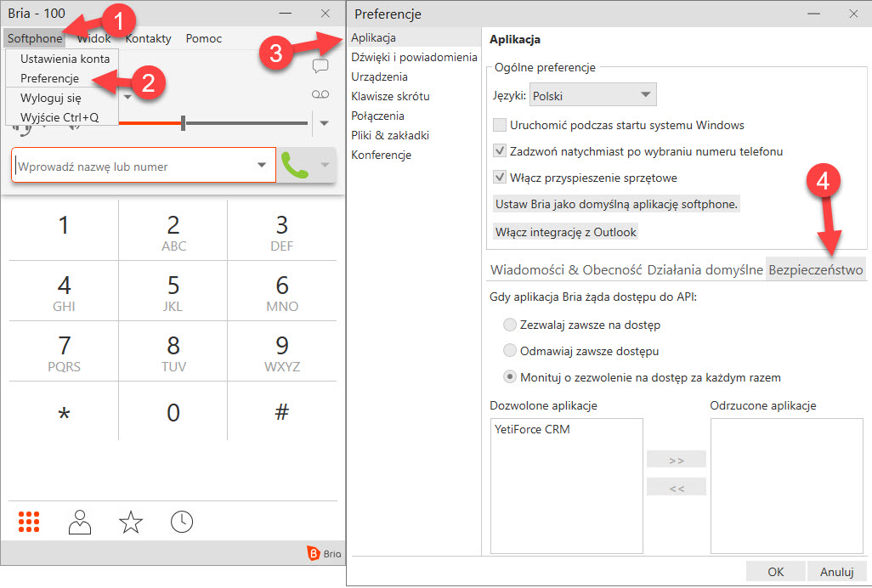Screen dimensions: 872x588
Task: Open the voicemail icon in Bria
Action: click(320, 94)
